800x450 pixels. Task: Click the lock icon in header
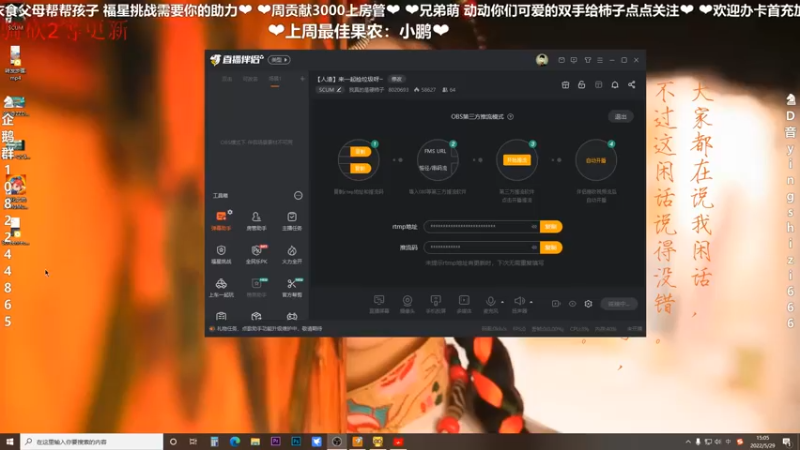pyautogui.click(x=582, y=85)
